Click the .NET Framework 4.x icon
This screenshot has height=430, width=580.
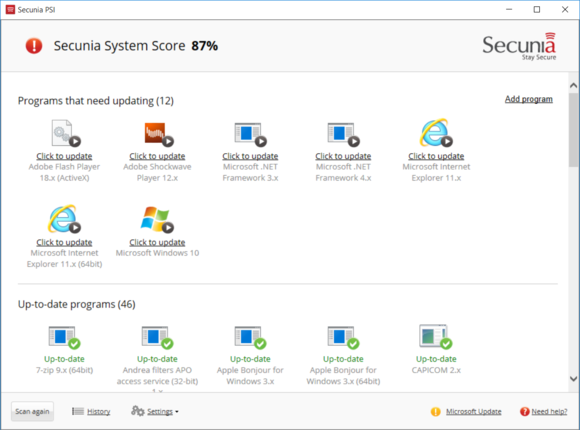pos(344,134)
